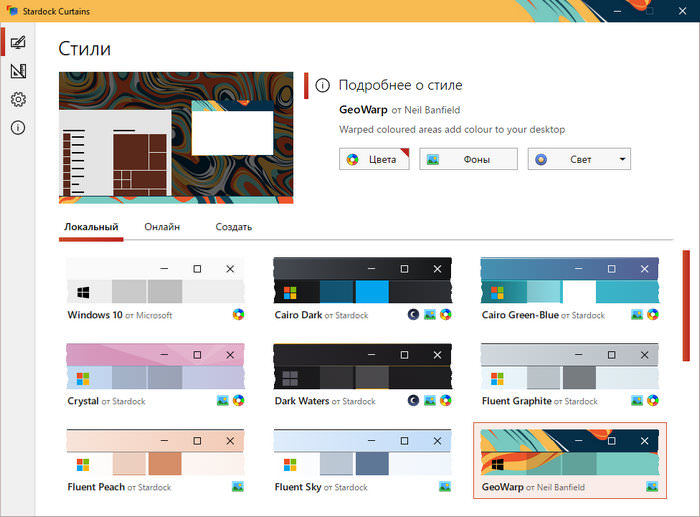The height and width of the screenshot is (517, 700).
Task: Open the Styles page sidebar icon
Action: [18, 42]
